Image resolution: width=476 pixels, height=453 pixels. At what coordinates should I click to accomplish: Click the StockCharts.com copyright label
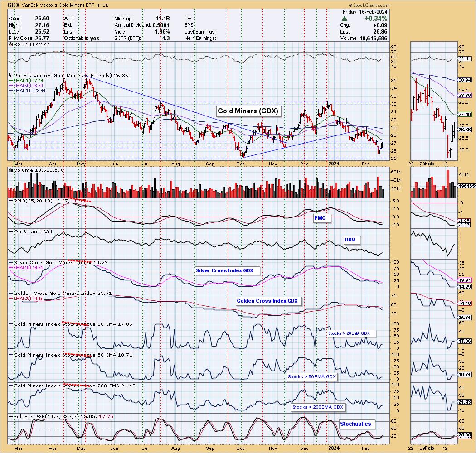(369, 5)
